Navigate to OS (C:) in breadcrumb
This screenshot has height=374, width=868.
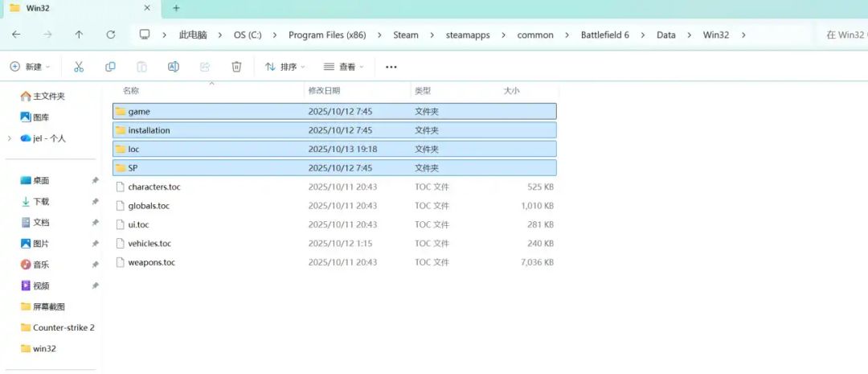click(x=248, y=35)
